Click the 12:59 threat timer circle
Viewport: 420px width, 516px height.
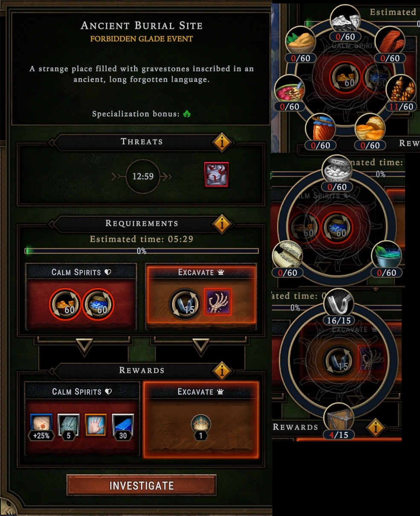[x=143, y=176]
